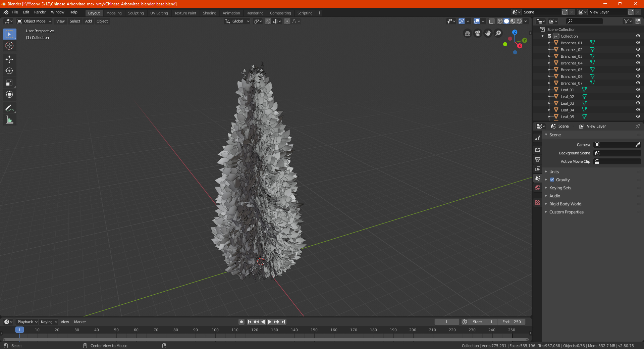Open the Add menu in viewport header
644x349 pixels.
point(88,21)
